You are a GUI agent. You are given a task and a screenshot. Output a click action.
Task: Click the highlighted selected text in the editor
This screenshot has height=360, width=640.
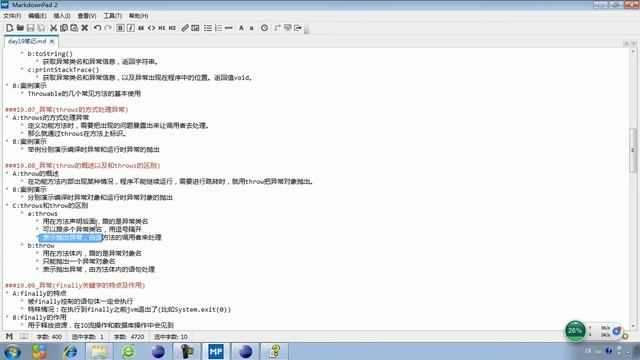coord(70,237)
